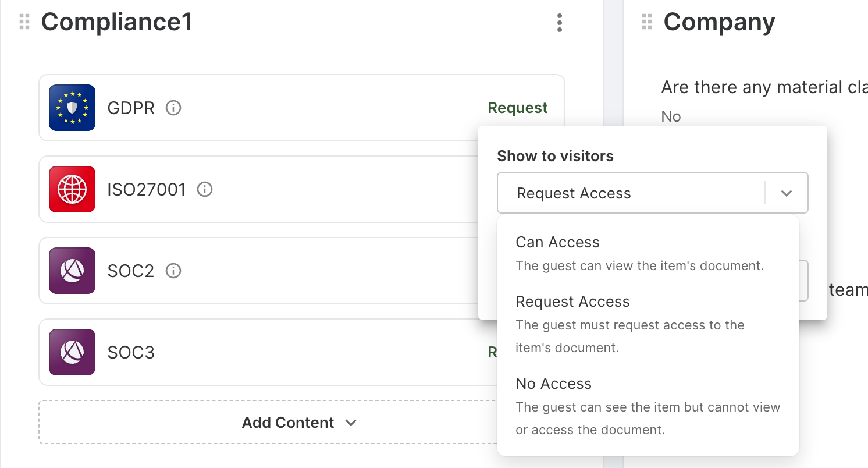Select the Request Access option in list
The image size is (868, 468).
click(x=648, y=324)
